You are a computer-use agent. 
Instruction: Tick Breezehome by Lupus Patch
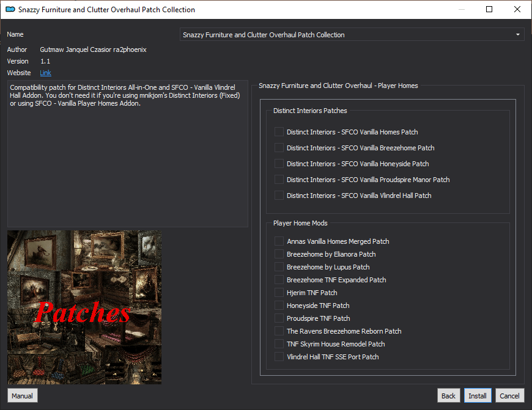coord(279,267)
